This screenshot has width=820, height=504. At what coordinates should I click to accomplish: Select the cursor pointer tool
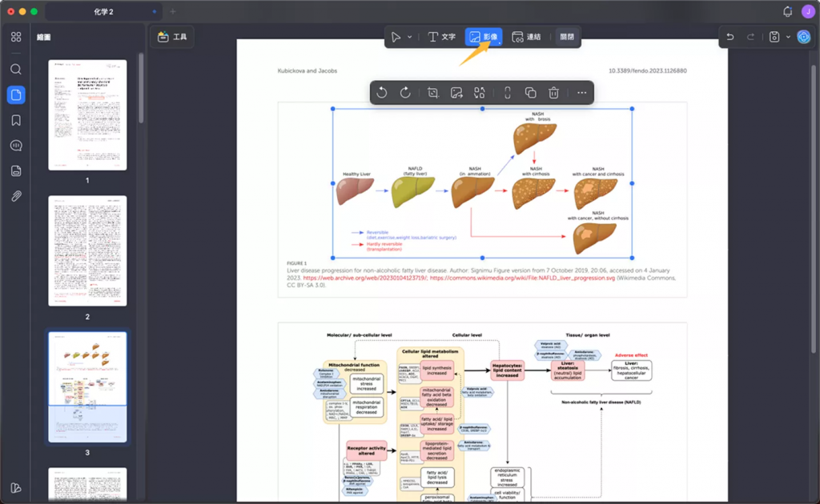pyautogui.click(x=396, y=37)
